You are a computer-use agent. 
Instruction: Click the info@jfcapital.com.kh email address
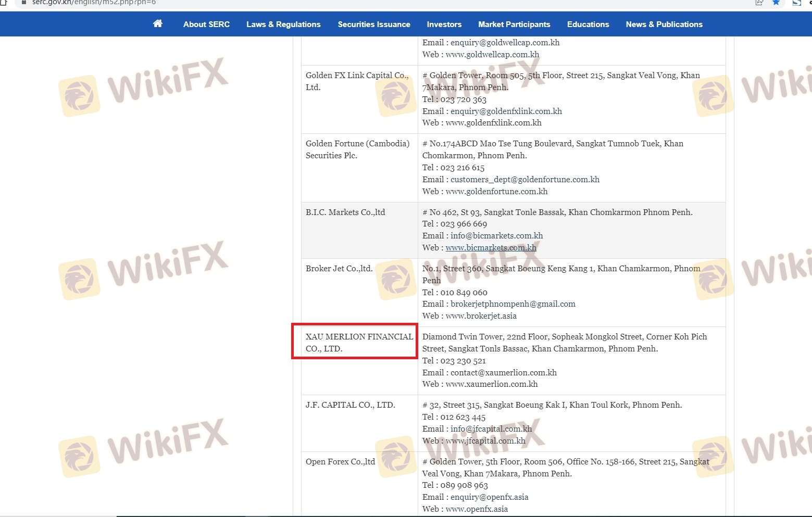point(491,429)
